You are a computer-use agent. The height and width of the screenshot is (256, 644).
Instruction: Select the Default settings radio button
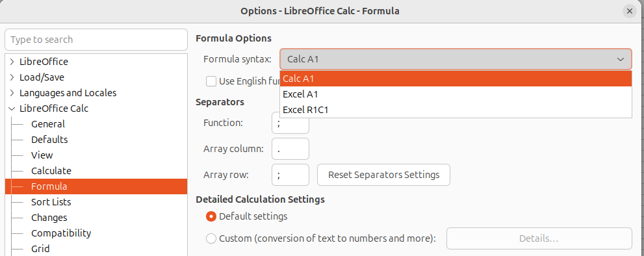click(x=211, y=216)
